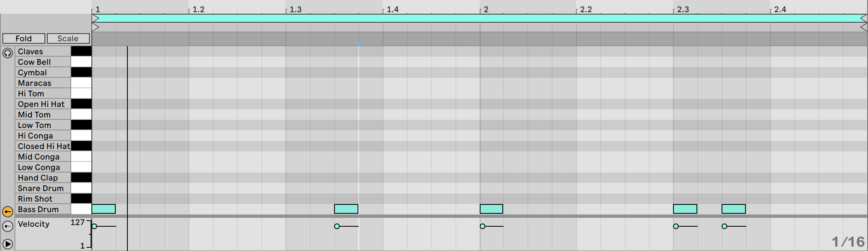
Task: Click the 1.3 beat ruler mark
Action: [295, 9]
